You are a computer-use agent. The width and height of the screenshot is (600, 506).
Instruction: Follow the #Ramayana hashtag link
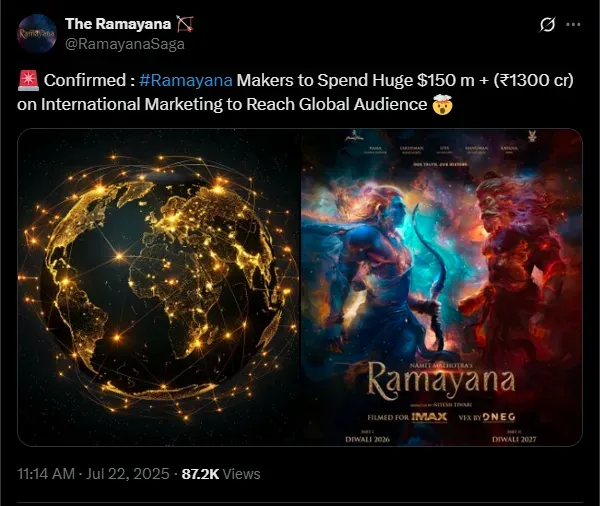[x=186, y=80]
